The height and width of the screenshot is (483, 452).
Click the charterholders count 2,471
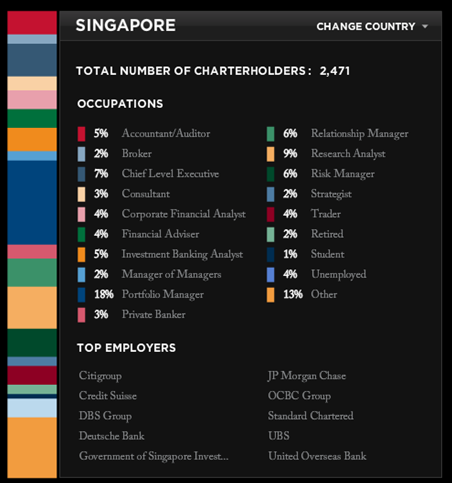pyautogui.click(x=335, y=71)
